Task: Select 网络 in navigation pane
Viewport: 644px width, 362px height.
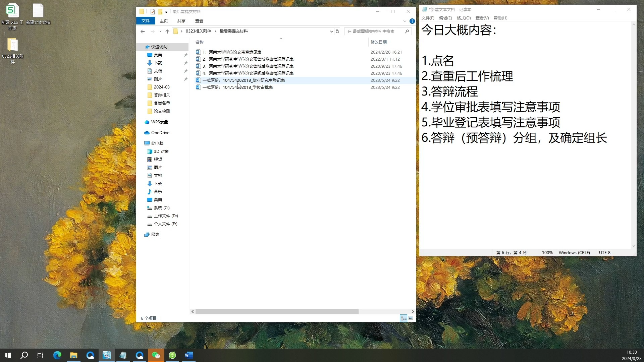Action: pyautogui.click(x=155, y=235)
